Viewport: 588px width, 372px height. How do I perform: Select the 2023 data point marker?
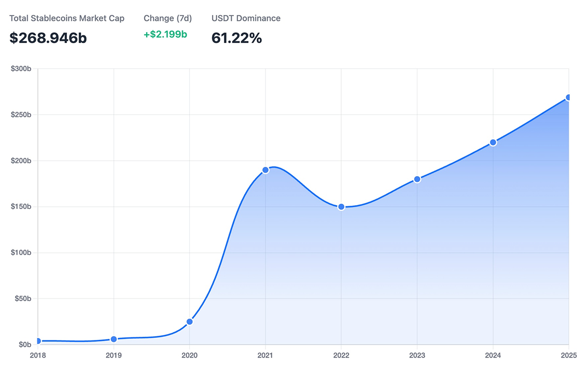(x=417, y=179)
